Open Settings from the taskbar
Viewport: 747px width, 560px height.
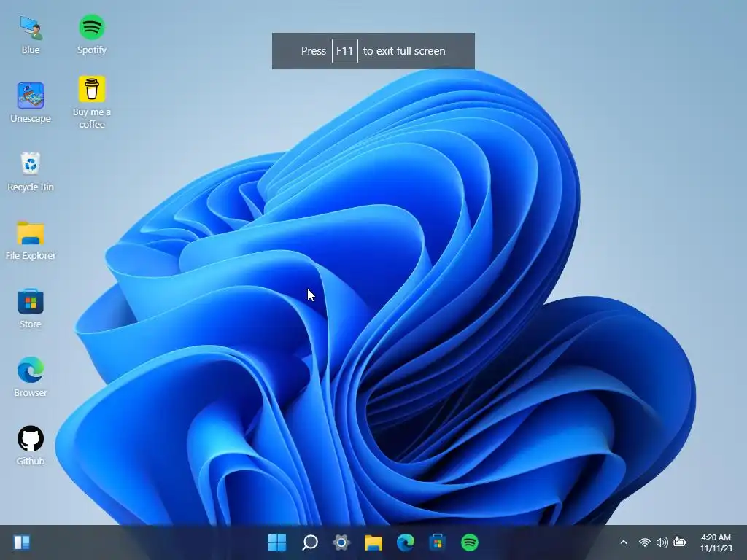[x=341, y=542]
